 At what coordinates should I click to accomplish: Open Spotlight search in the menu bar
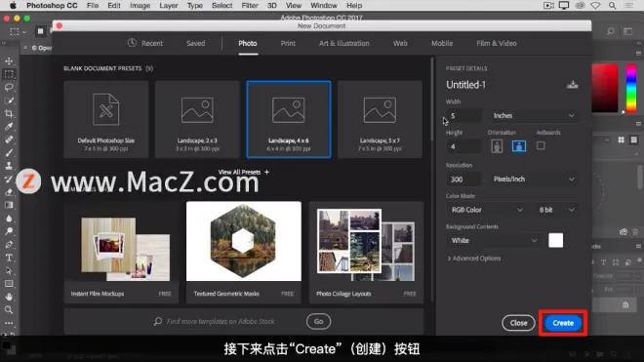point(612,6)
